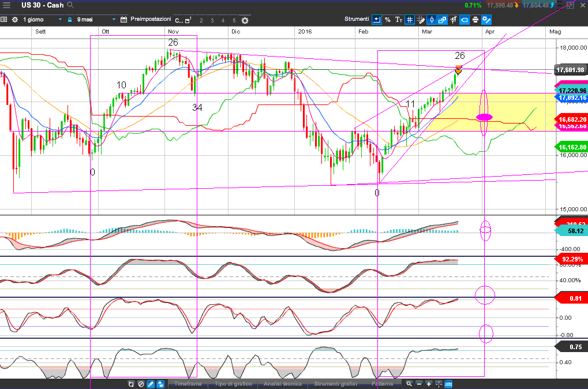
Task: Toggle the blue 1234 price scale icon
Action: pos(448,384)
